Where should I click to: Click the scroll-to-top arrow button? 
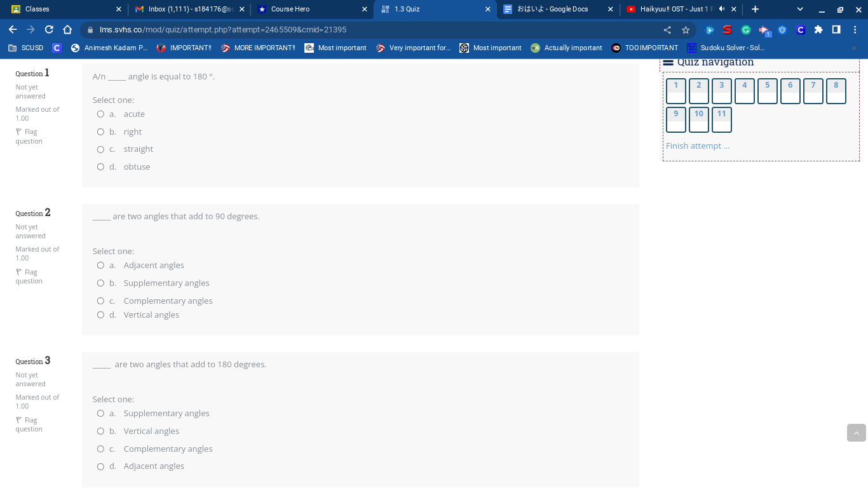856,433
